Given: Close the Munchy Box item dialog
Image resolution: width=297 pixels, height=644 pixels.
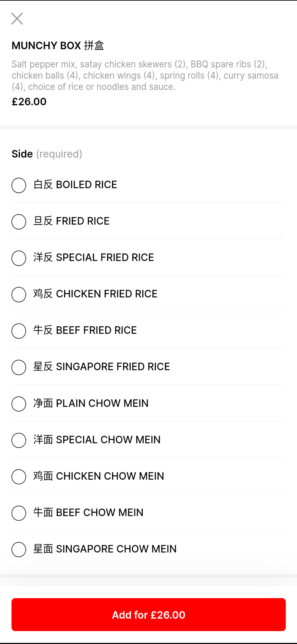Looking at the screenshot, I should pyautogui.click(x=17, y=19).
